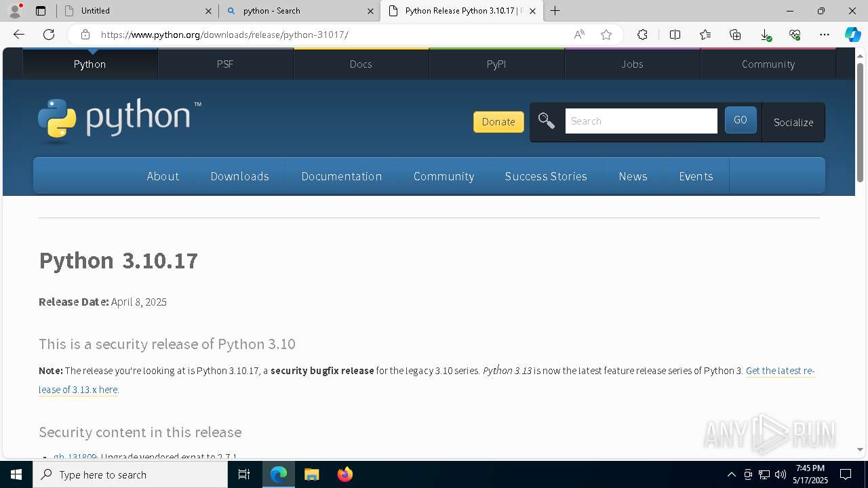Click the browser profile icon
868x488 pixels.
(x=15, y=10)
